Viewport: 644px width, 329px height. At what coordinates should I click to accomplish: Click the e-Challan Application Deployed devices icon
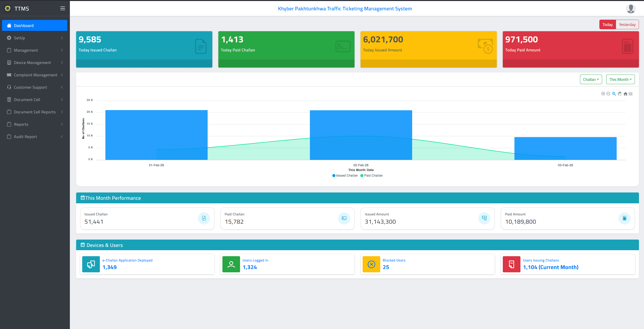91,264
